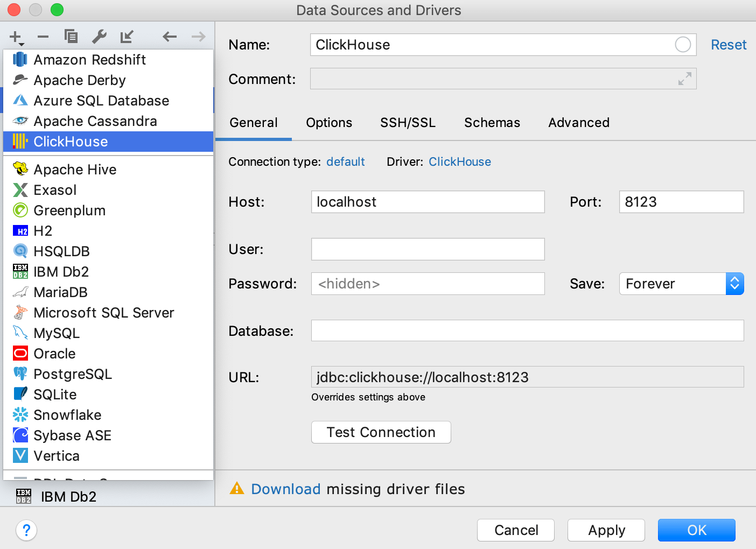The image size is (756, 549).
Task: Select the Oracle data source
Action: [108, 354]
